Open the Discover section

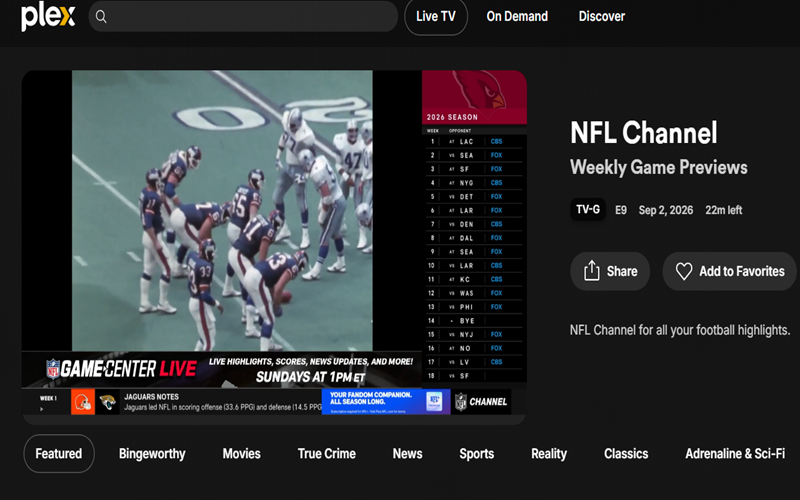pyautogui.click(x=602, y=16)
